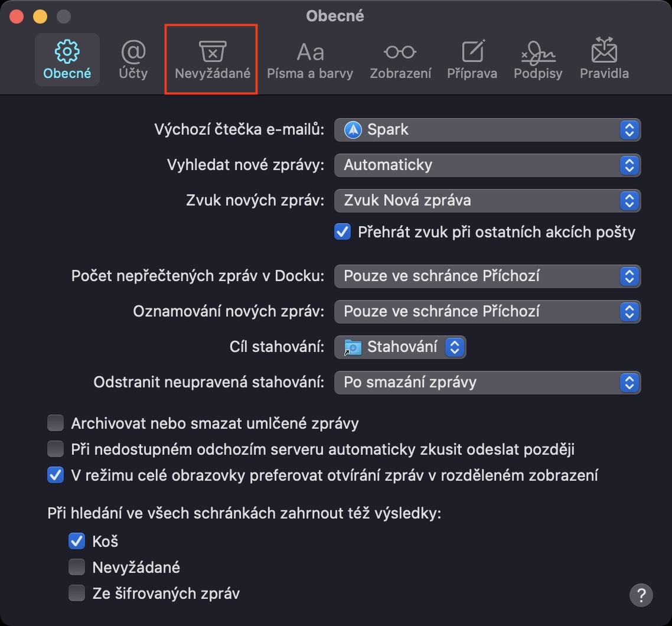Check the Nevyžádané search results checkbox
672x626 pixels.
77,568
